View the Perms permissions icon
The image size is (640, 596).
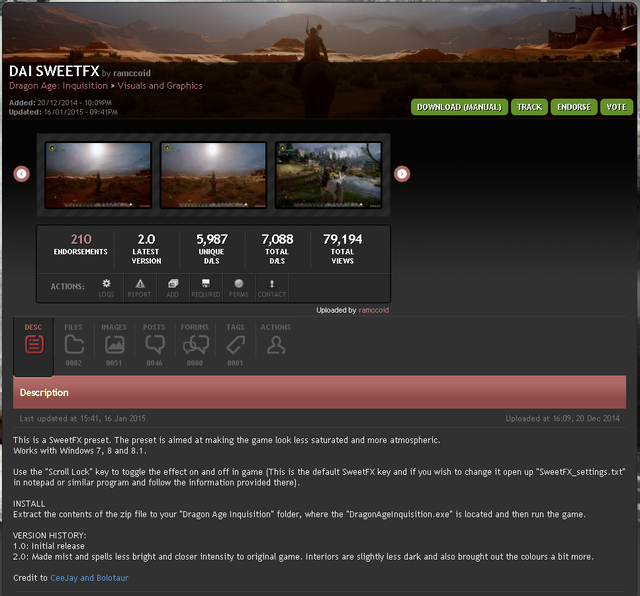239,288
